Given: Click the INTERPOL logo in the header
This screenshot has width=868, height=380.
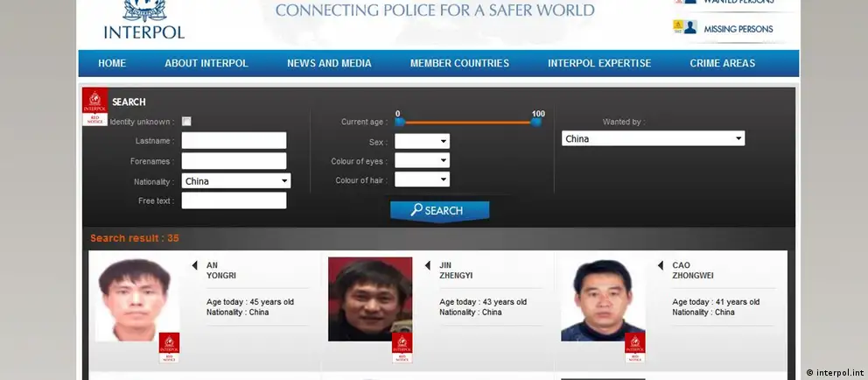Looking at the screenshot, I should click(x=144, y=20).
